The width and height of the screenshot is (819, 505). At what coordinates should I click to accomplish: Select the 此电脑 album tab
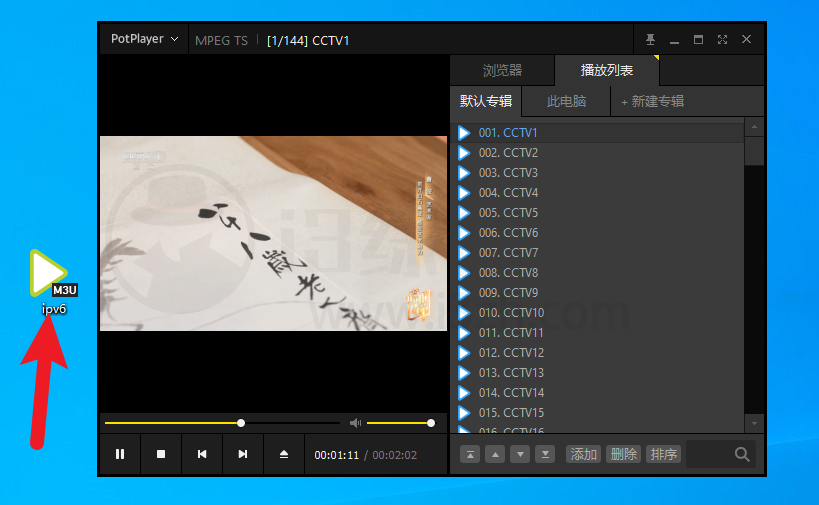(x=566, y=101)
